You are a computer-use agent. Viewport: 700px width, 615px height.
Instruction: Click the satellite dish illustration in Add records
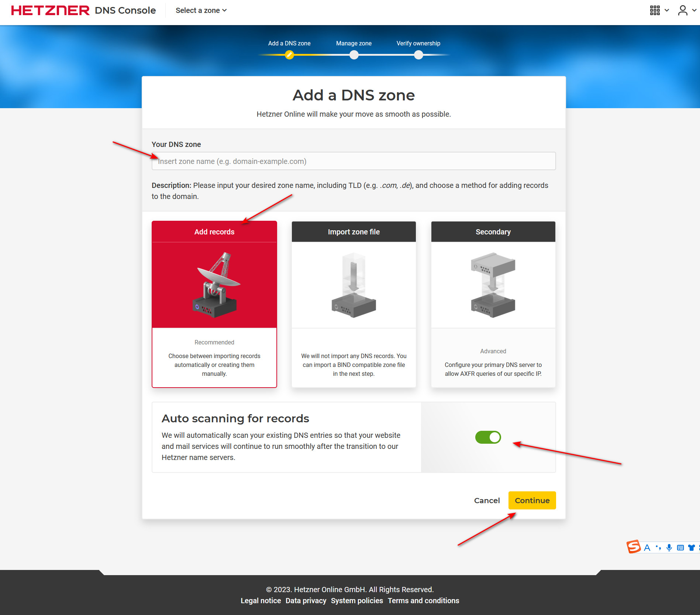tap(214, 285)
